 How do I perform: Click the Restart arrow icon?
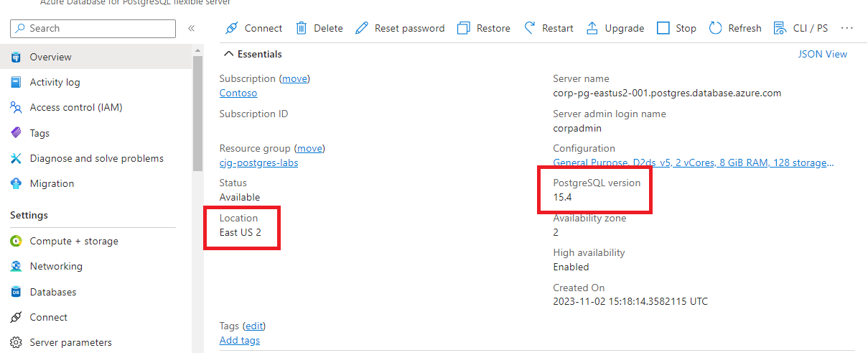(x=529, y=28)
